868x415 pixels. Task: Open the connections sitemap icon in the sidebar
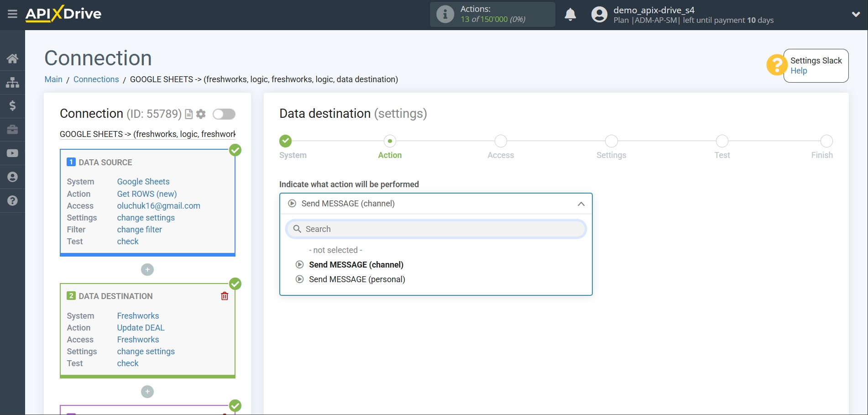[12, 82]
